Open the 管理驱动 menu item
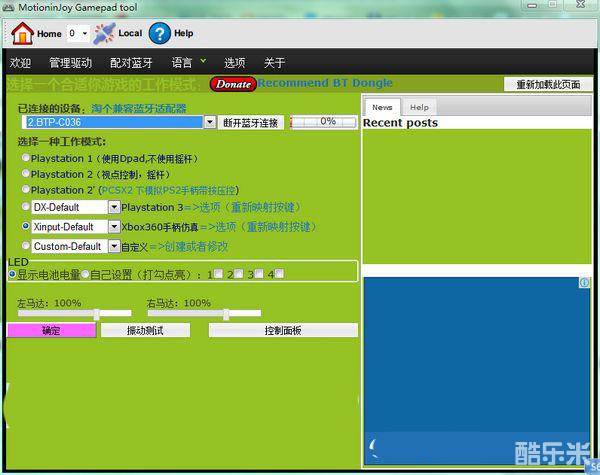The width and height of the screenshot is (600, 475). pos(70,62)
